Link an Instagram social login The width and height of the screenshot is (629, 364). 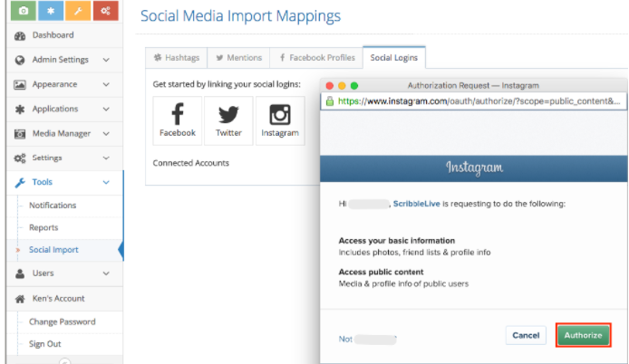(280, 120)
